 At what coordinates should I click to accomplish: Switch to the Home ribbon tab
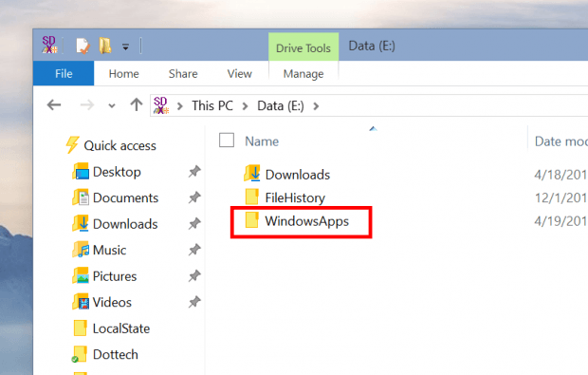pyautogui.click(x=123, y=73)
